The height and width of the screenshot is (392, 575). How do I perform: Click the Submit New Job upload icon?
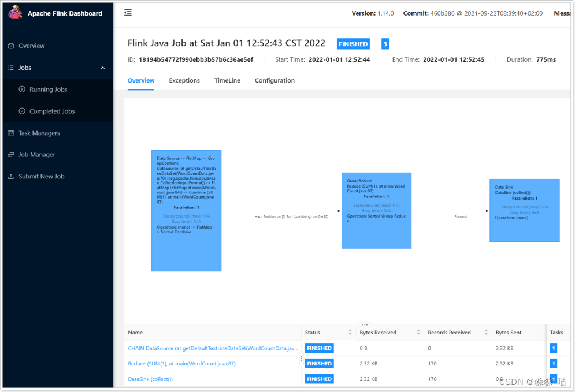(x=11, y=176)
